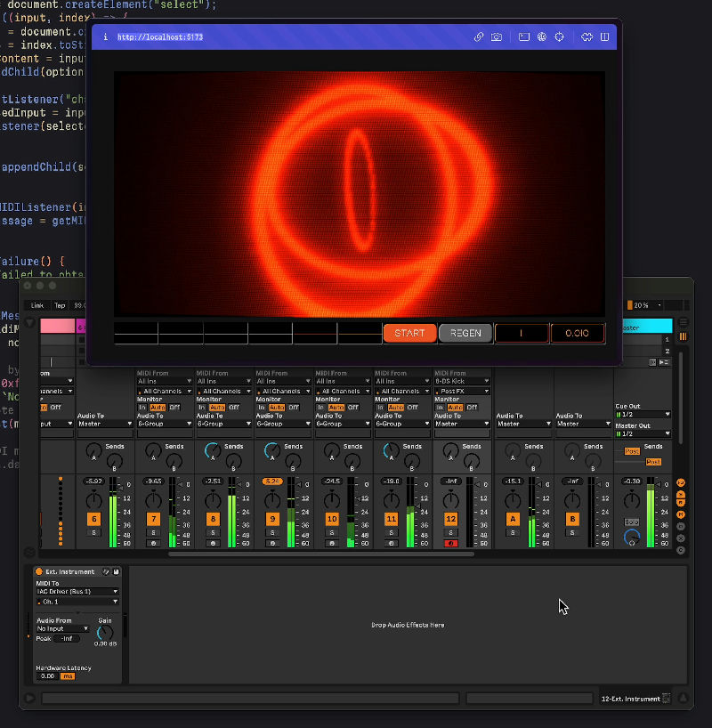Image resolution: width=712 pixels, height=728 pixels.
Task: Toggle the Ext. Instrument device activator
Action: [39, 571]
